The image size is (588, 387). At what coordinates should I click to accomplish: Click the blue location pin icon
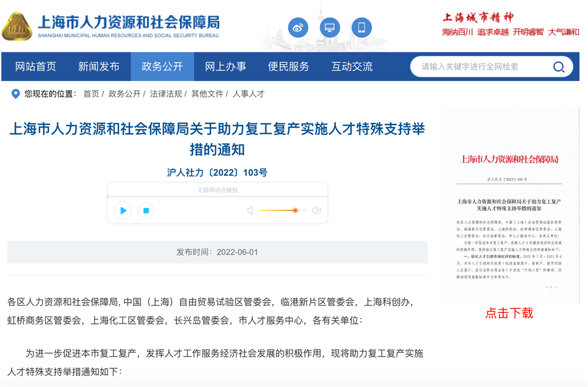[x=16, y=94]
